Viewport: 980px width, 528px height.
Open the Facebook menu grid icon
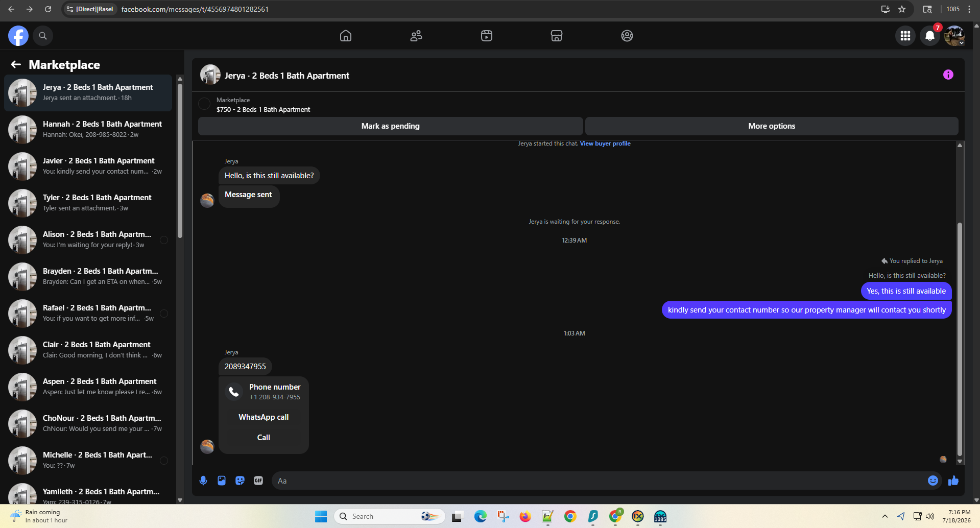point(905,36)
